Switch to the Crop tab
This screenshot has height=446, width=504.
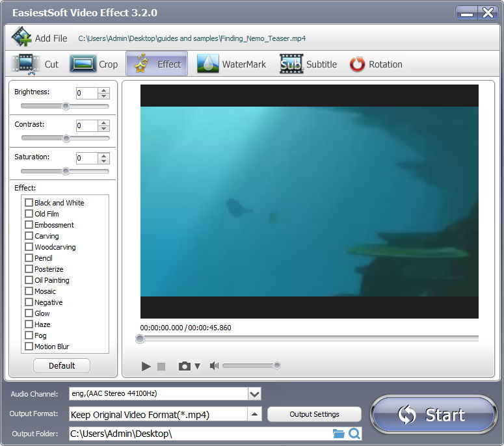pyautogui.click(x=94, y=64)
